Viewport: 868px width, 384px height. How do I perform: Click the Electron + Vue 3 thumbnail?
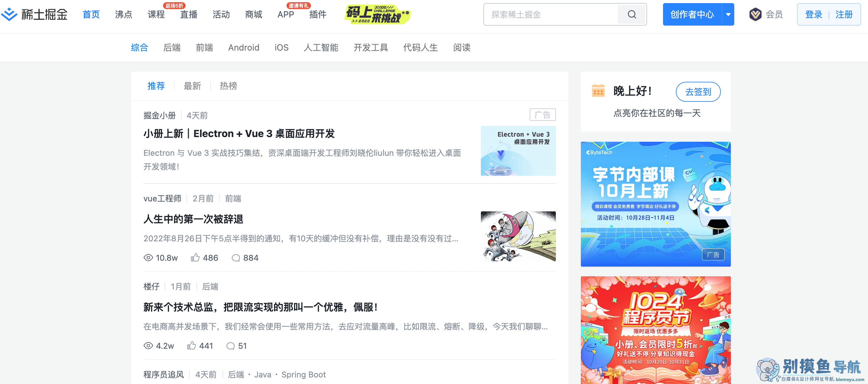(518, 151)
